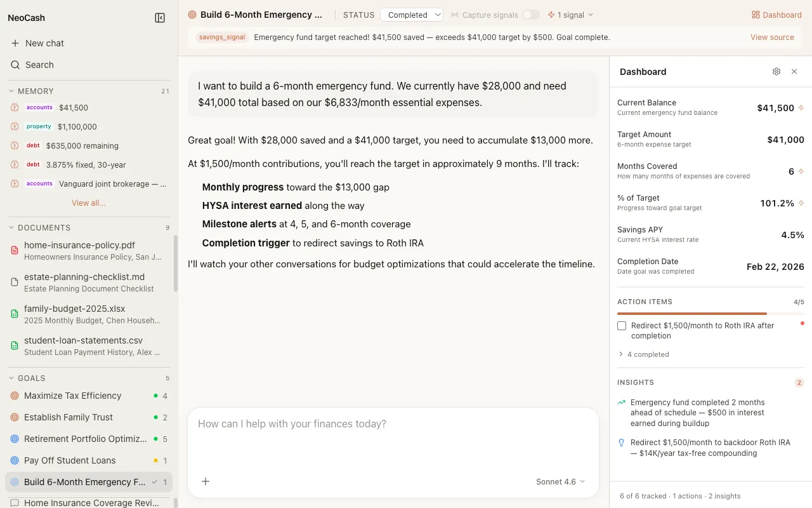812x508 pixels.
Task: Toggle the Capture signals switch
Action: (531, 15)
